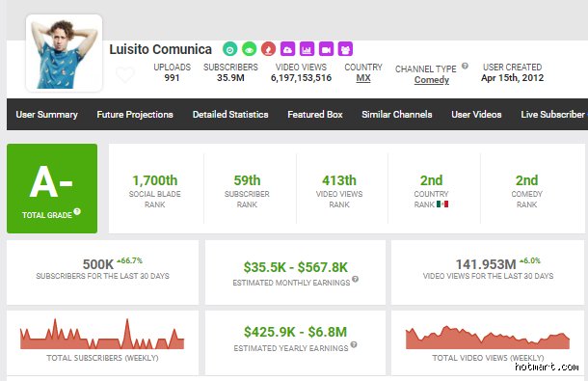The image size is (588, 381).
Task: Click the Luisito Comunica channel name
Action: pos(161,49)
